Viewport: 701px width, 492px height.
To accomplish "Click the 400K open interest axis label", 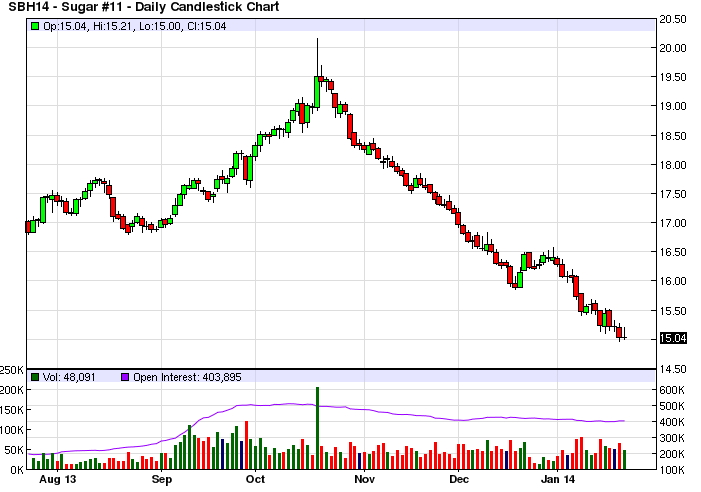I will click(x=672, y=422).
